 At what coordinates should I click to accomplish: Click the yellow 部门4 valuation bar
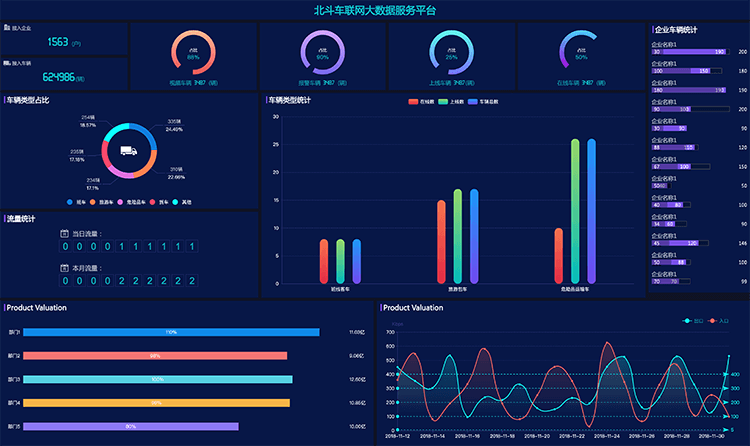[156, 403]
